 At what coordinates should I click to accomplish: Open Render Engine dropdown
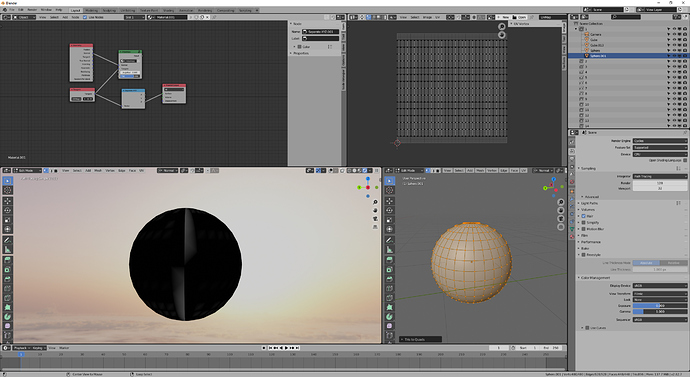660,141
